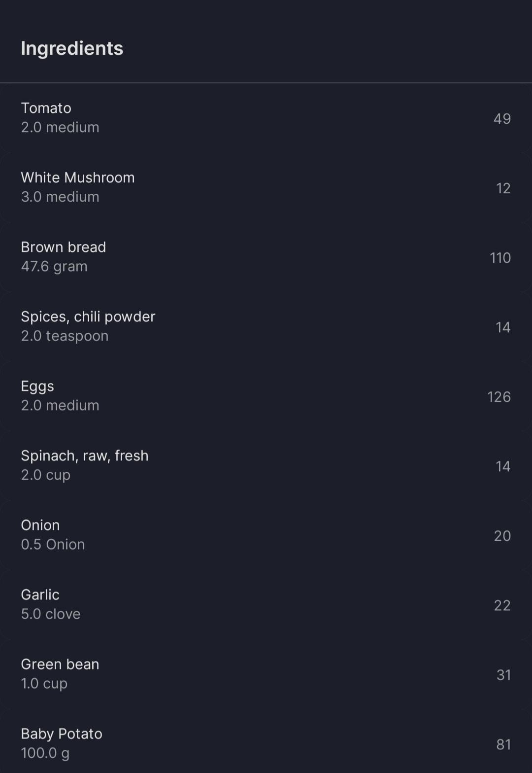Open Spices, chili powder item
Screen dimensions: 532x773
(x=266, y=326)
